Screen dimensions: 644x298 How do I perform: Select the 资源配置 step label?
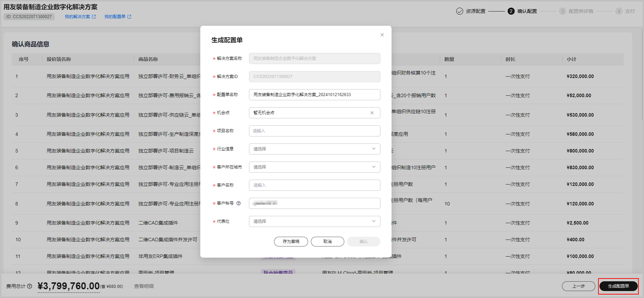pos(476,11)
